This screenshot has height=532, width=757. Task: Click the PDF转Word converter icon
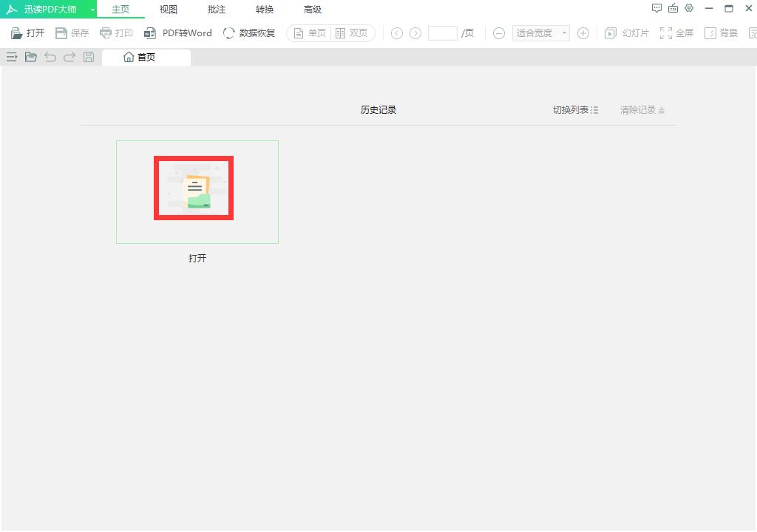click(150, 33)
